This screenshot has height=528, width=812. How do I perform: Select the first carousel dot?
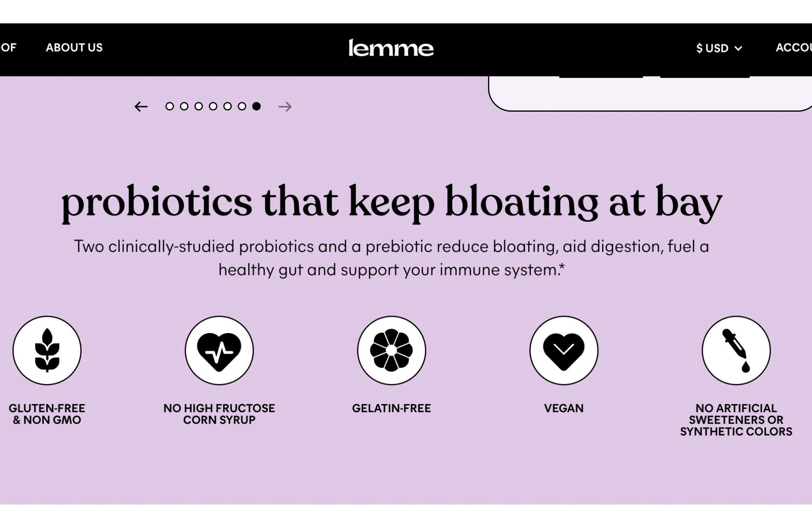(x=170, y=106)
